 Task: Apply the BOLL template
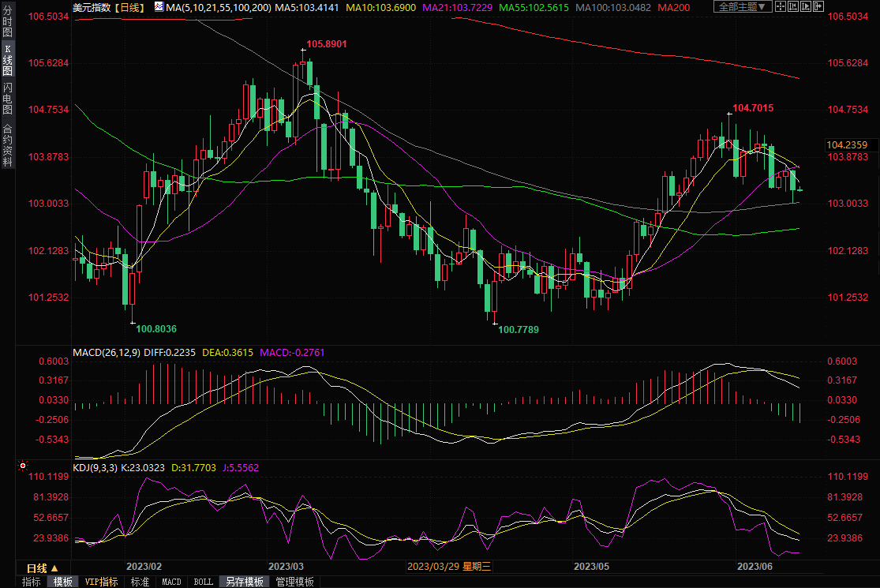click(203, 582)
